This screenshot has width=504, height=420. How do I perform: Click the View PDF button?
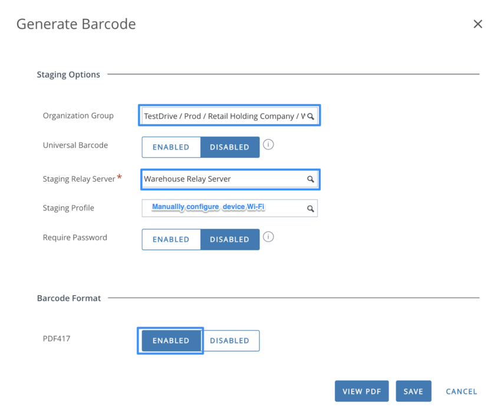pos(361,391)
